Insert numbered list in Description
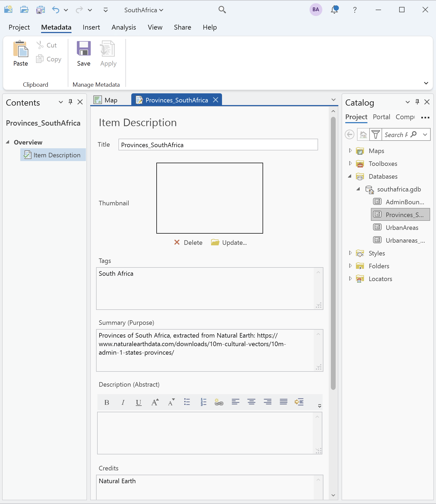The width and height of the screenshot is (436, 504). (x=203, y=402)
